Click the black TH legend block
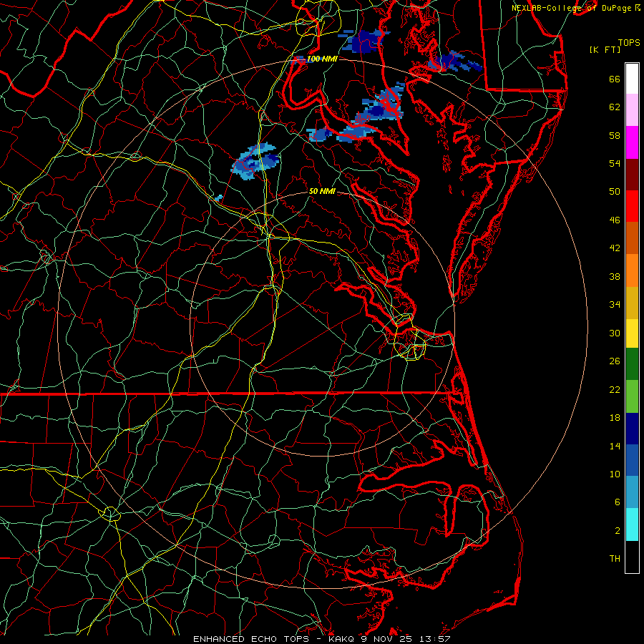This screenshot has width=644, height=644. tap(632, 557)
